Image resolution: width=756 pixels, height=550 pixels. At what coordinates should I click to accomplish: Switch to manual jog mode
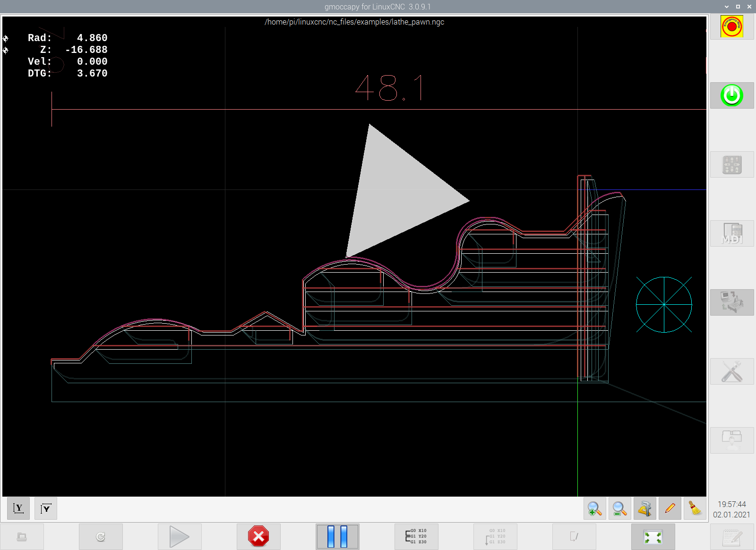pyautogui.click(x=731, y=164)
